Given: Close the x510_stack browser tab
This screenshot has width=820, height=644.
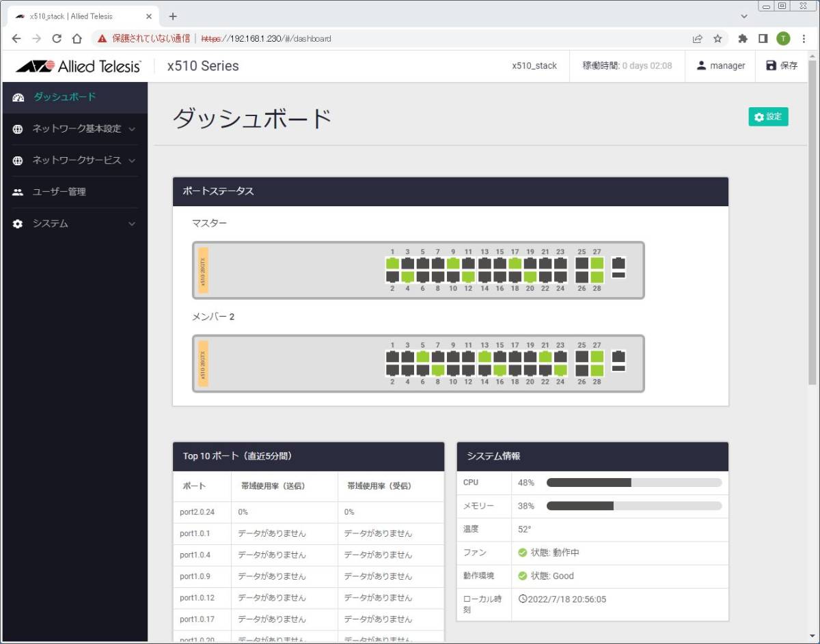Looking at the screenshot, I should (149, 16).
